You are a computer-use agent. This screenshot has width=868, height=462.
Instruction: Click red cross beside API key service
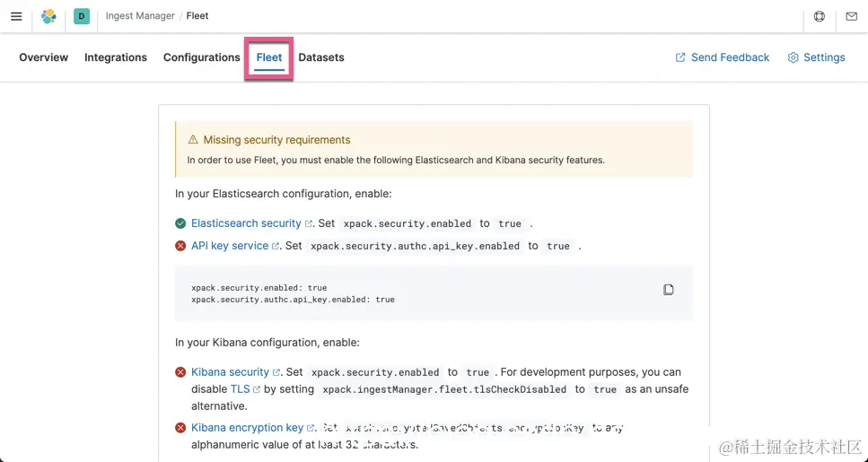click(180, 246)
